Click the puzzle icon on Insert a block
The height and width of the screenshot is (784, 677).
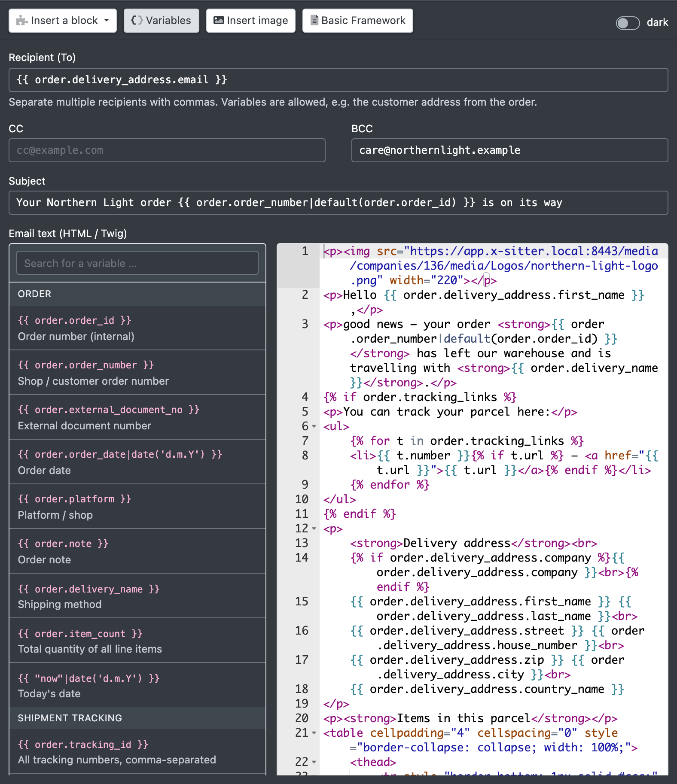pos(22,21)
